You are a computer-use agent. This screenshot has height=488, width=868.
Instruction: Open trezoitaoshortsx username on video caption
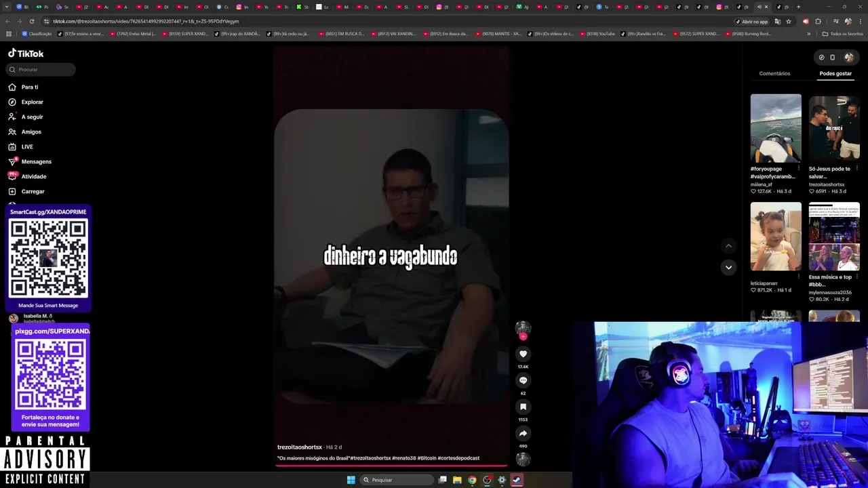pos(300,447)
